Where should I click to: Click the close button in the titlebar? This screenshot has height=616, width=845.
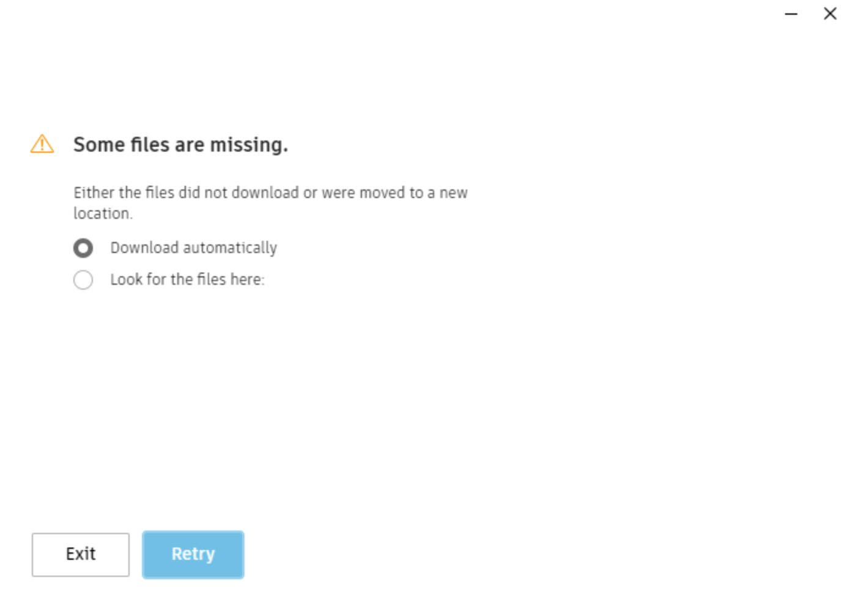point(830,13)
